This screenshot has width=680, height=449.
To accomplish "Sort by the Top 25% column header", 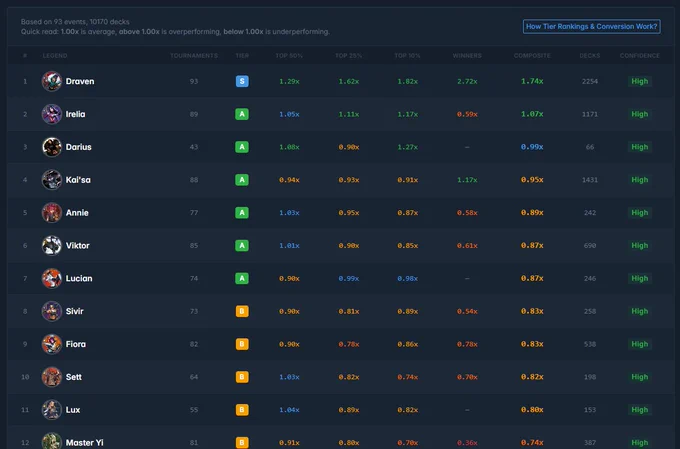I will (x=349, y=56).
